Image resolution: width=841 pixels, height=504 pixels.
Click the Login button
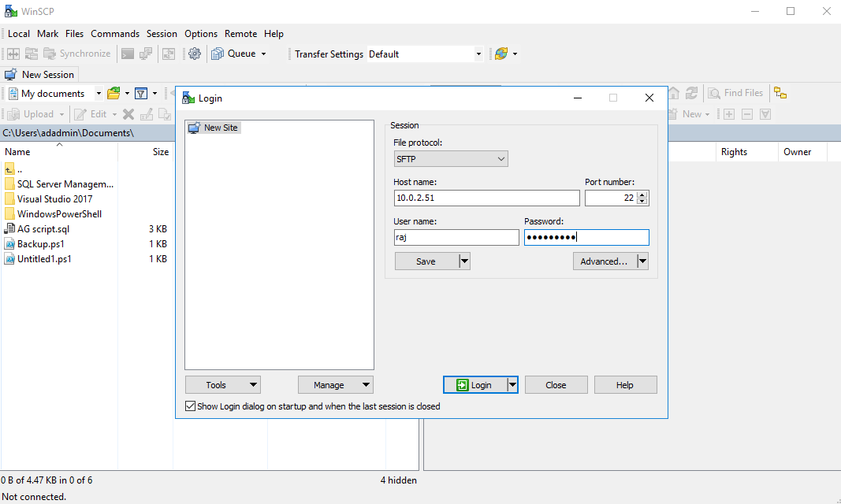coord(474,384)
